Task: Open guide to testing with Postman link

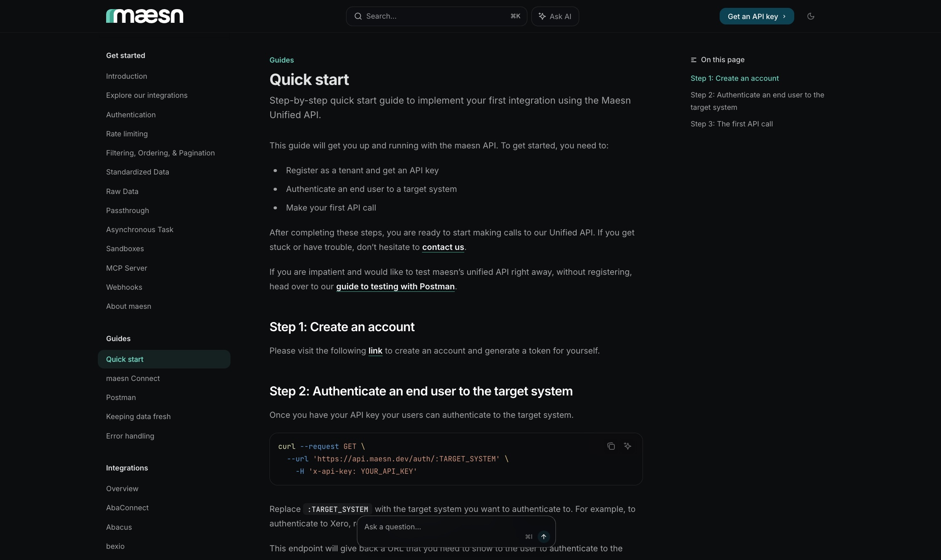Action: (x=395, y=286)
